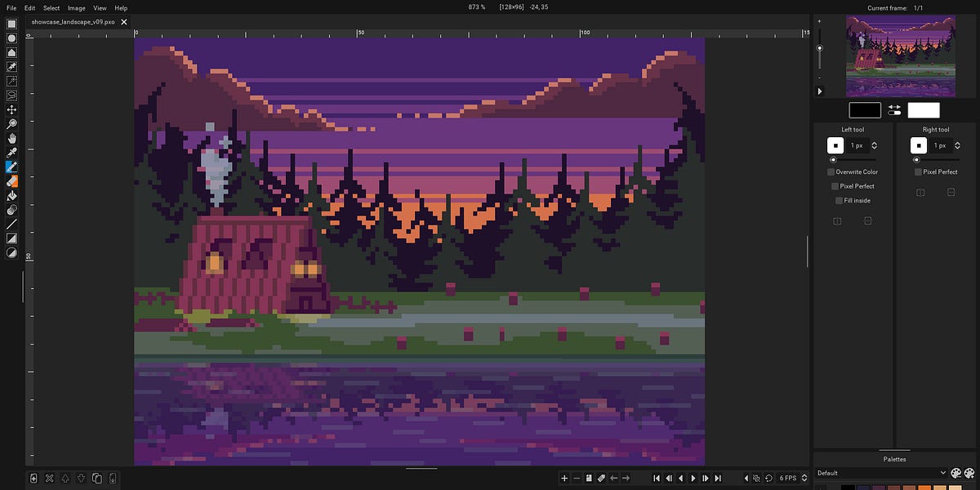Viewport: 980px width, 490px height.
Task: Open the Image menu
Action: pyautogui.click(x=76, y=7)
